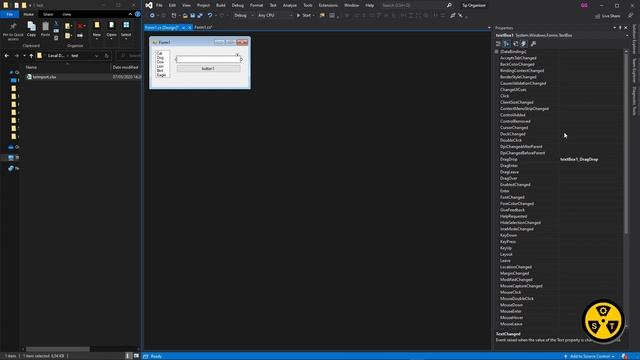Open the blue File tab in Explorer
The width and height of the screenshot is (640, 360).
point(10,14)
